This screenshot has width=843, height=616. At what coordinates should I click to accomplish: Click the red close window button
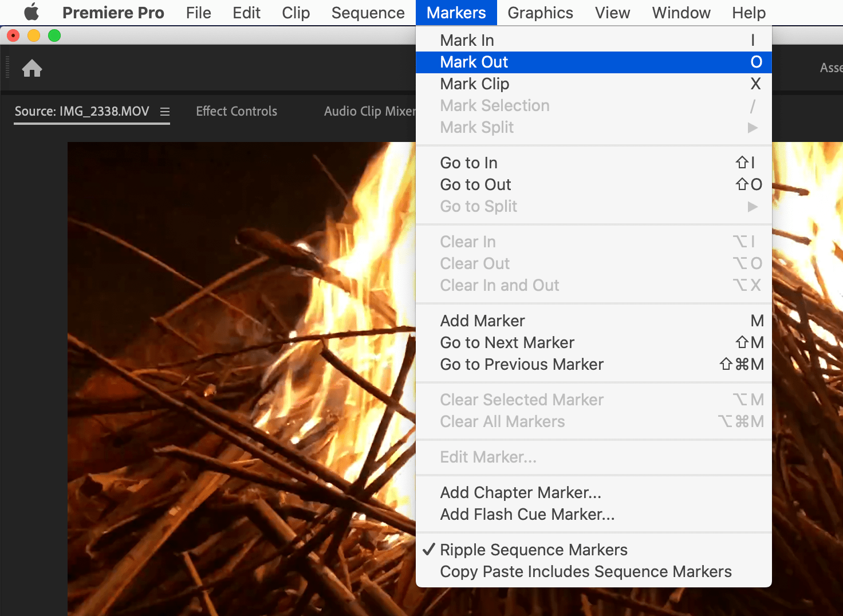[13, 35]
